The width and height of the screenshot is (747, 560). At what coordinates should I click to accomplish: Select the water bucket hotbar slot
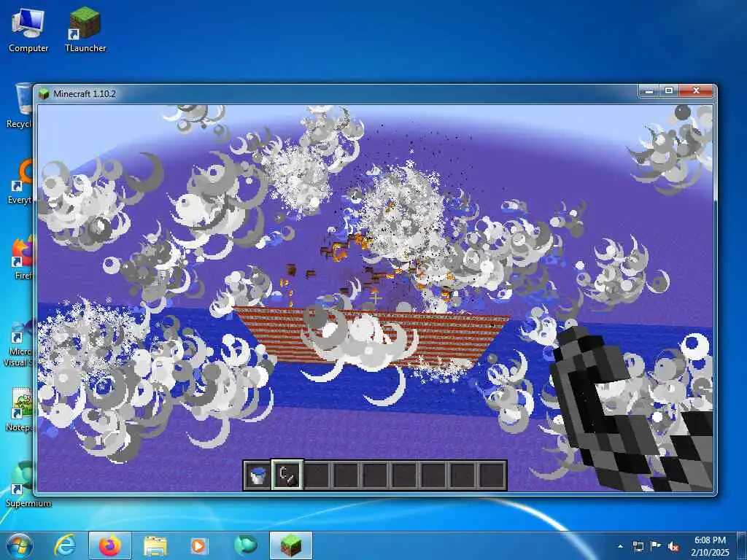tap(258, 475)
